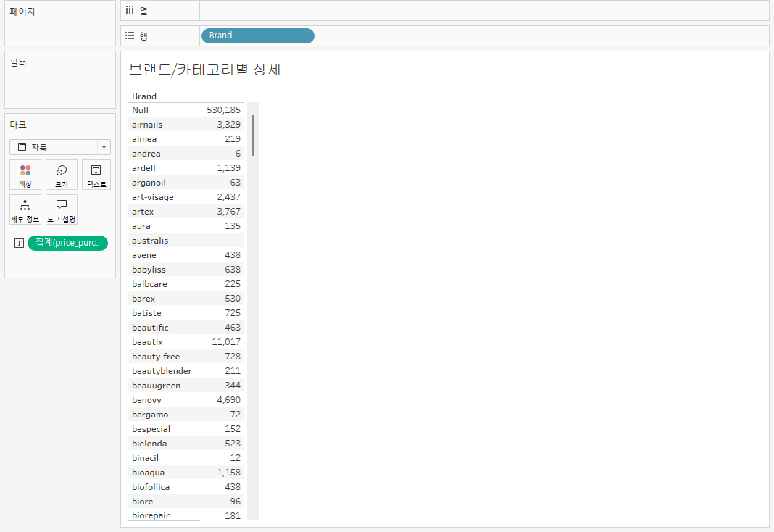Click the 3,329 value for airnails

[x=228, y=125]
